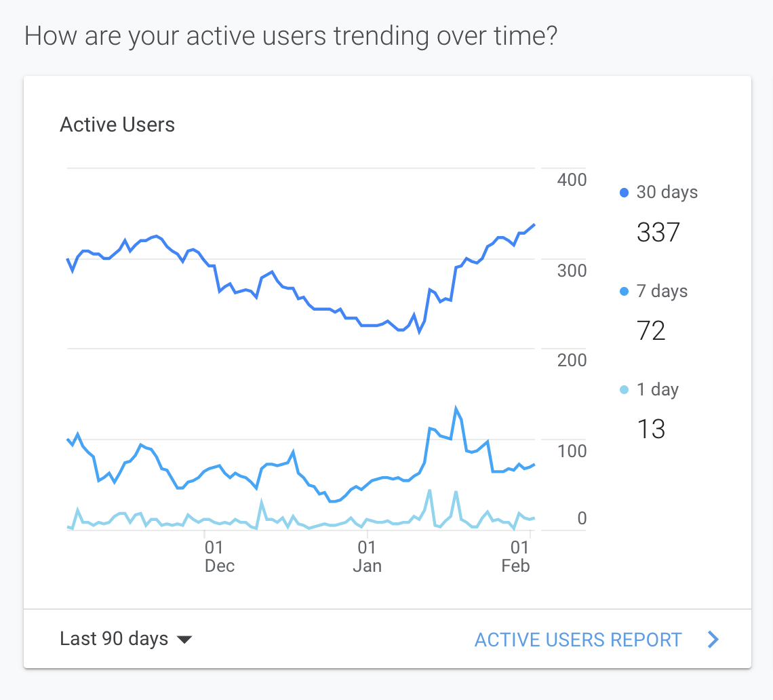Select the Last 90 days date range
Viewport: 773px width, 700px height.
tap(114, 639)
